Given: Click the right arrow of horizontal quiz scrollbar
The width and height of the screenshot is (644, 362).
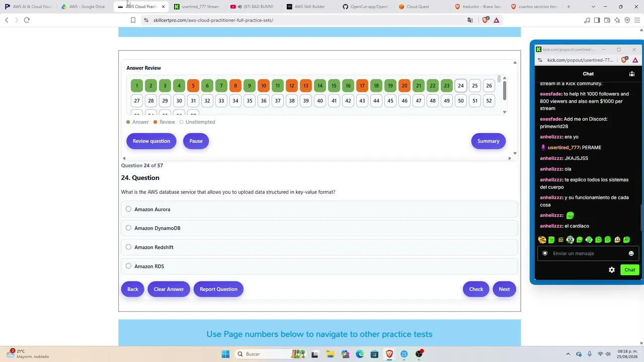Looking at the screenshot, I should (x=509, y=158).
